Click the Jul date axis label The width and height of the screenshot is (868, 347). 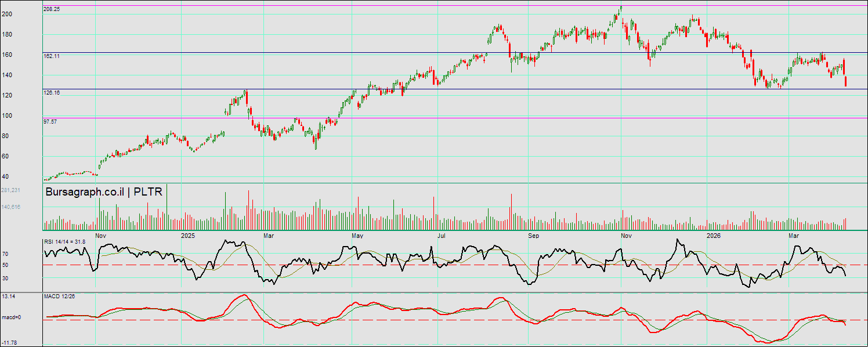point(441,236)
